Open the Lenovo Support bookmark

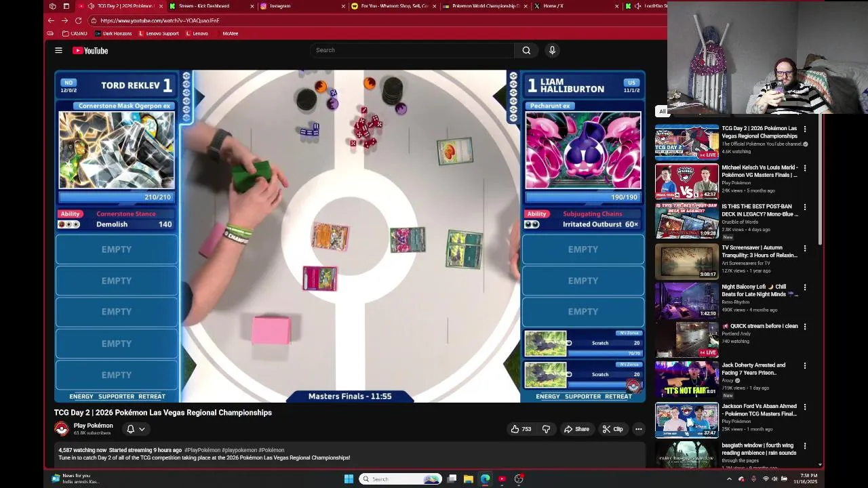click(159, 33)
